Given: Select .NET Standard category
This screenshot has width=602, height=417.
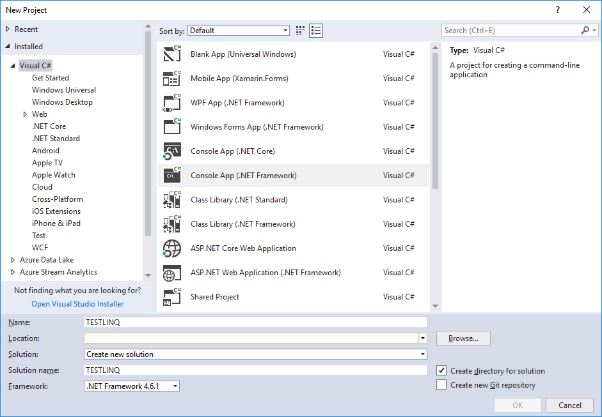Looking at the screenshot, I should click(56, 138).
